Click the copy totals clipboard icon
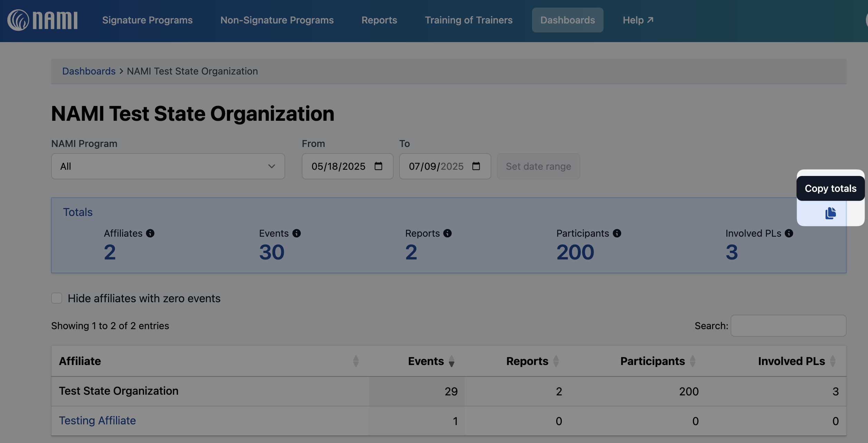 830,213
